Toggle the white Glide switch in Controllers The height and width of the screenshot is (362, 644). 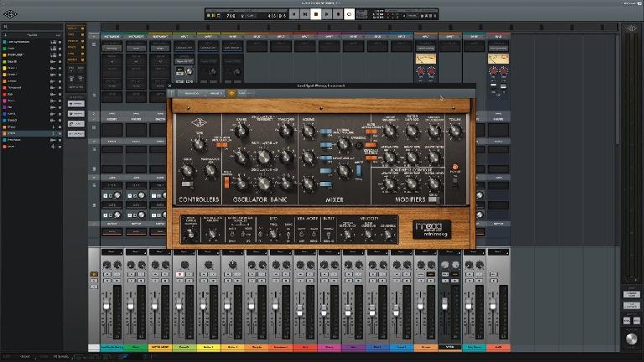[x=187, y=184]
